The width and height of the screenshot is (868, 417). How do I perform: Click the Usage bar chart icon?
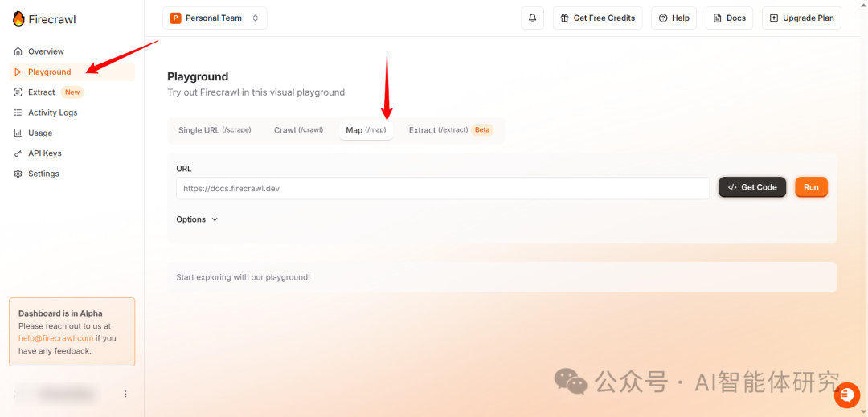[18, 133]
